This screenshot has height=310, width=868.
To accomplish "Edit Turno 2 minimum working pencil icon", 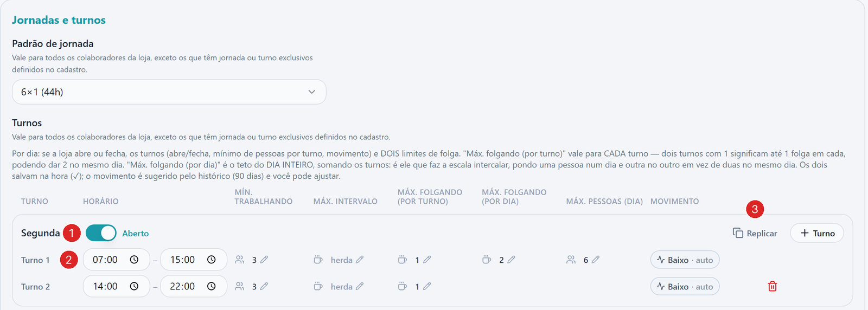I will tap(264, 286).
